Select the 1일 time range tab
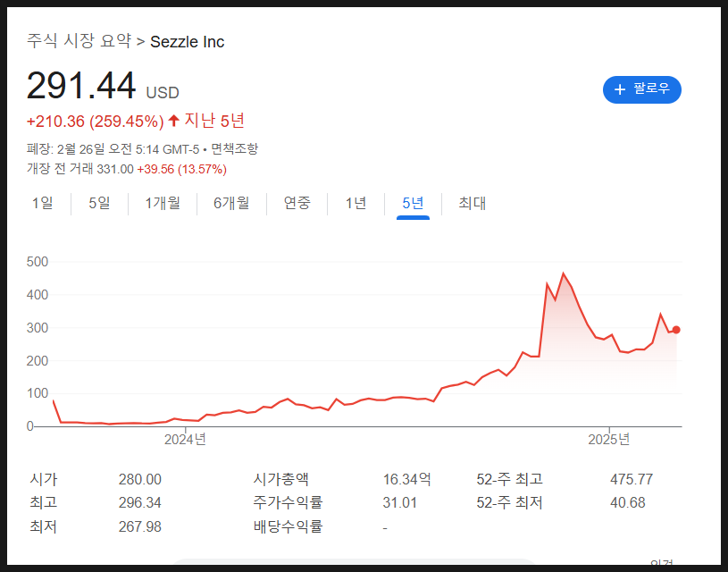728x572 pixels. click(x=42, y=203)
